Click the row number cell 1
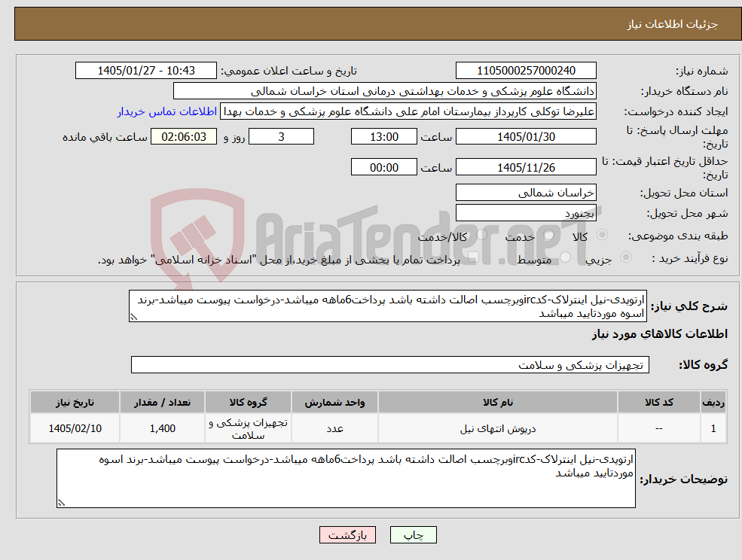The image size is (742, 560). click(713, 428)
